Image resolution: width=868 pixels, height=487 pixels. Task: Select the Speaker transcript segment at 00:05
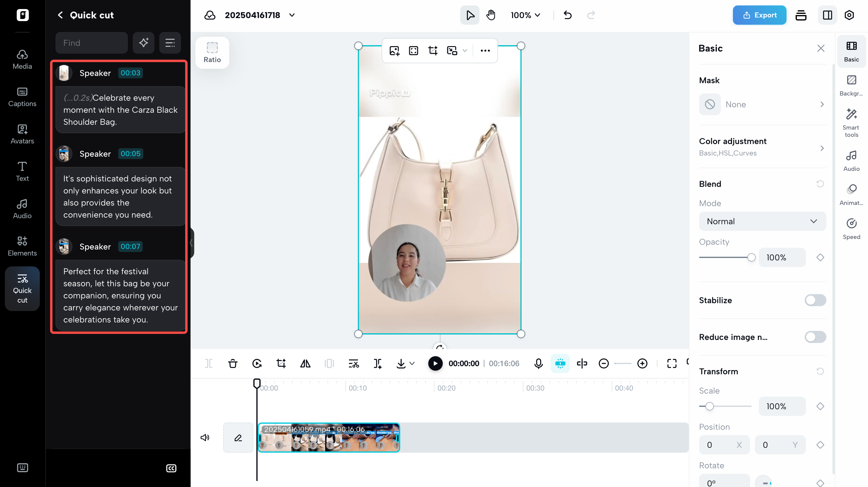[120, 154]
